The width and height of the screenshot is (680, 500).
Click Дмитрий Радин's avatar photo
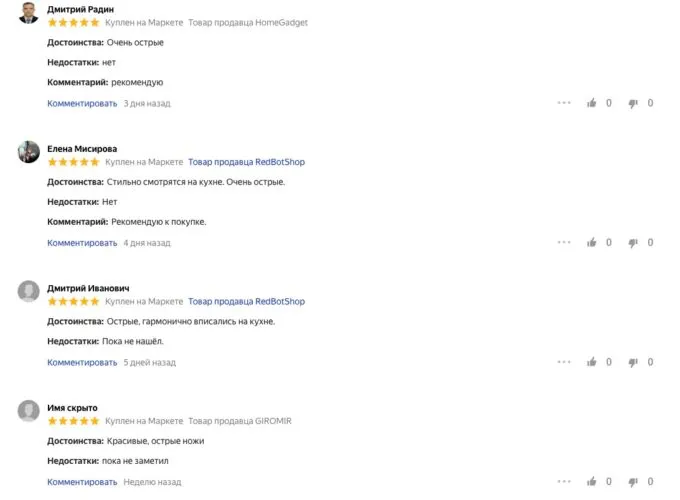click(x=29, y=13)
